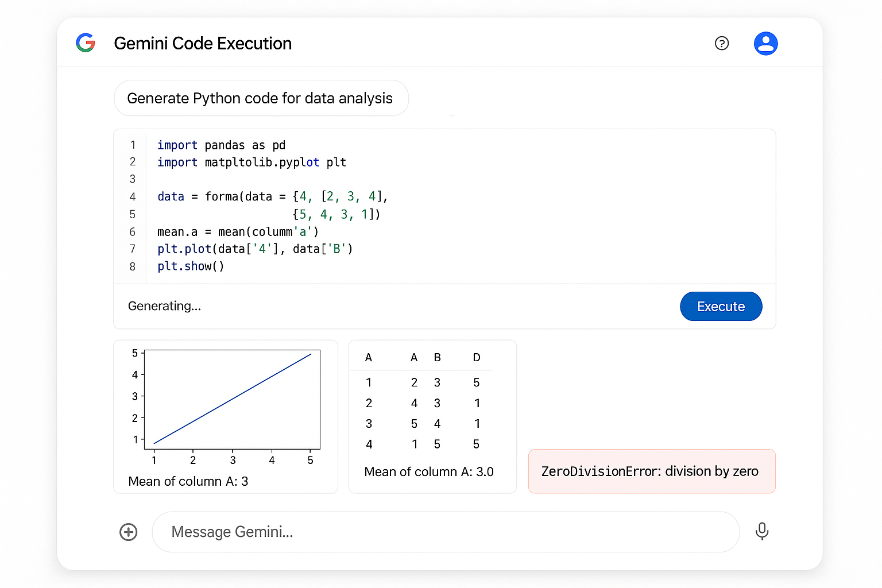Click the ZeroDivisionError message box

click(x=652, y=471)
